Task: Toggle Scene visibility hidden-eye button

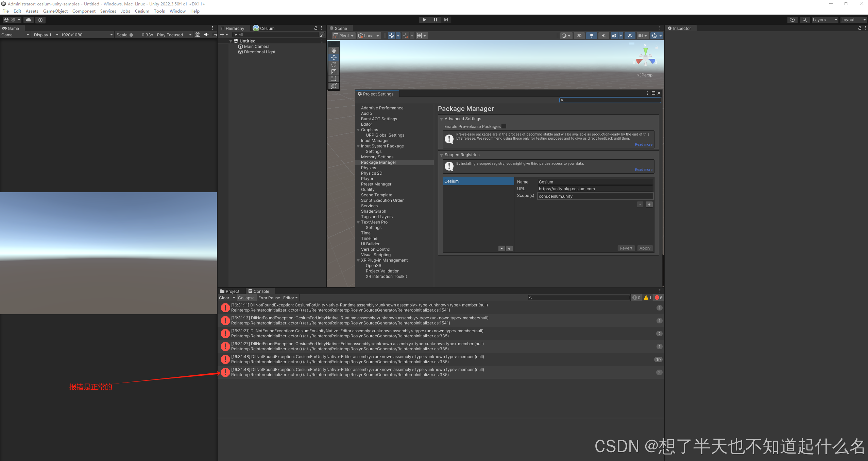Action: [x=630, y=36]
